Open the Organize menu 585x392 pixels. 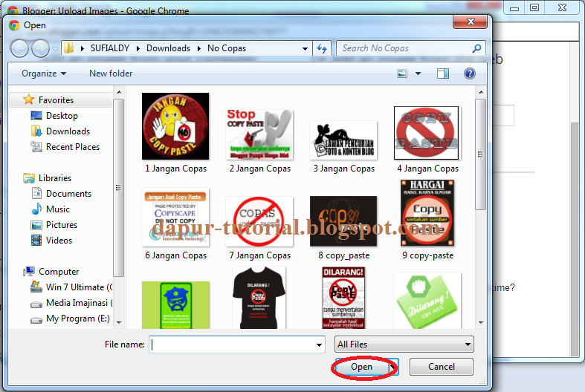click(x=44, y=73)
